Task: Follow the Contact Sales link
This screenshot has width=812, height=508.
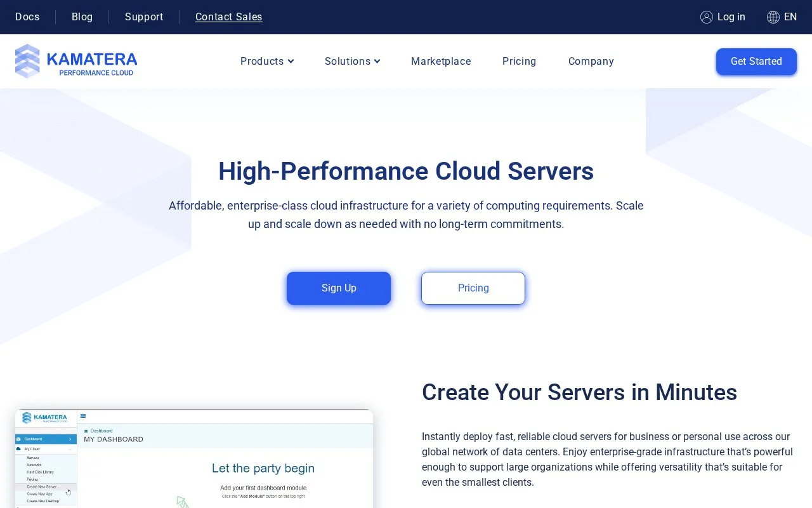Action: tap(229, 17)
